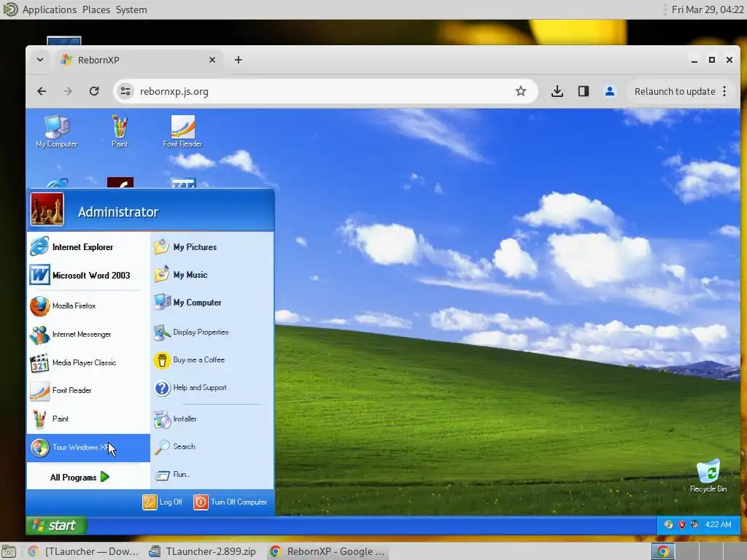Open the Chrome three-dot menu
This screenshot has width=747, height=560.
pyautogui.click(x=724, y=91)
